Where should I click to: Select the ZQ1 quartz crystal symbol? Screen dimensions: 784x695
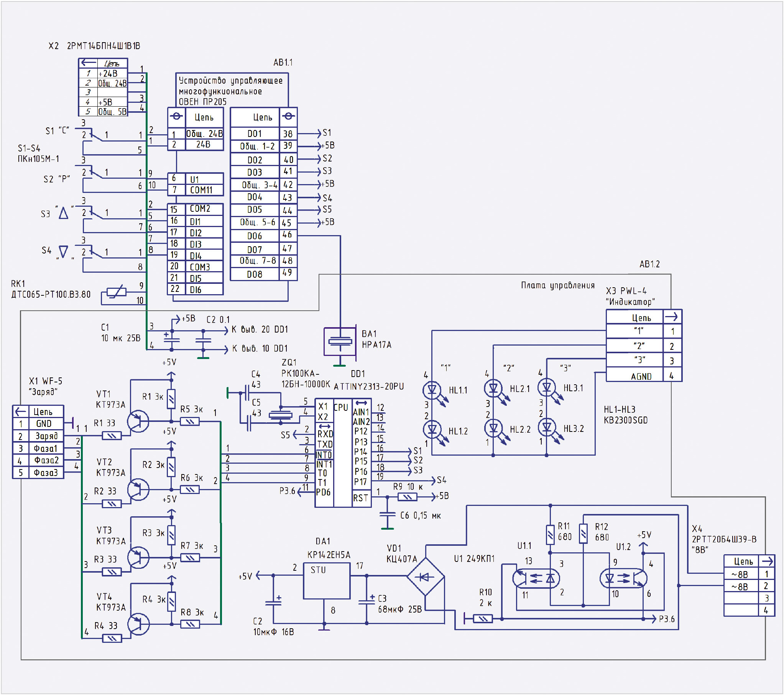[x=280, y=415]
